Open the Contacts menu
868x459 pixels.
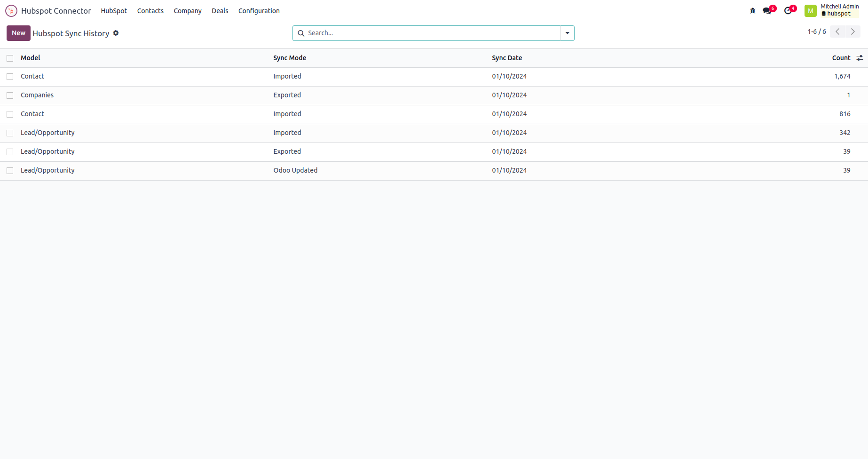(x=150, y=11)
